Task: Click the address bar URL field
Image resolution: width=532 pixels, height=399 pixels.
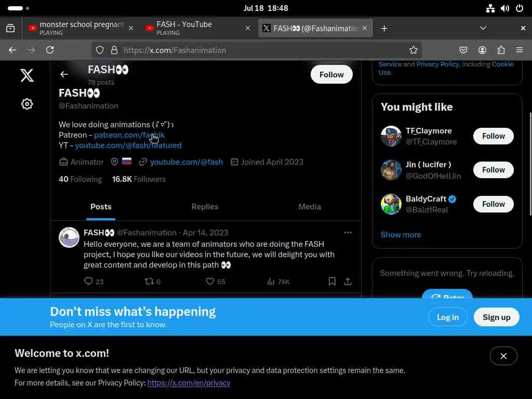Action: 257,50
